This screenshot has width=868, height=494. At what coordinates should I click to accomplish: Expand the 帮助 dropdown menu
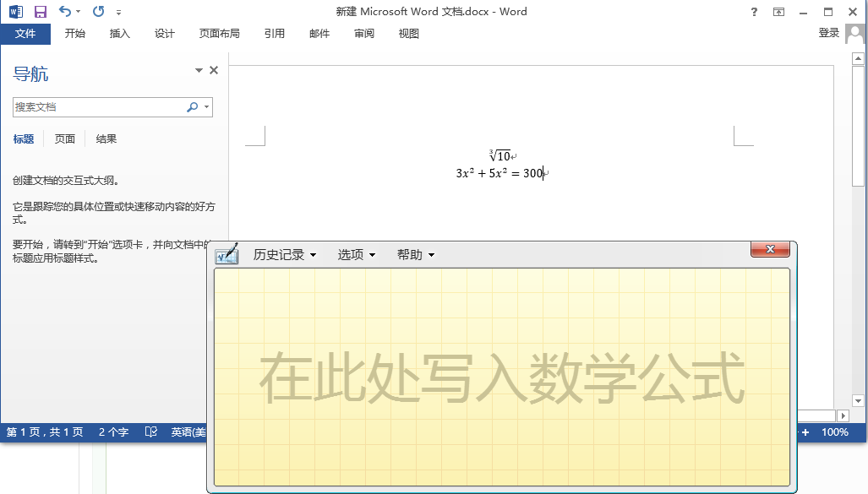point(415,255)
